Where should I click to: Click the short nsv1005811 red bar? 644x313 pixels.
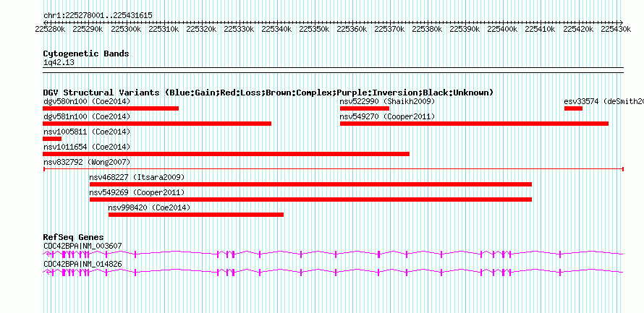tap(52, 139)
